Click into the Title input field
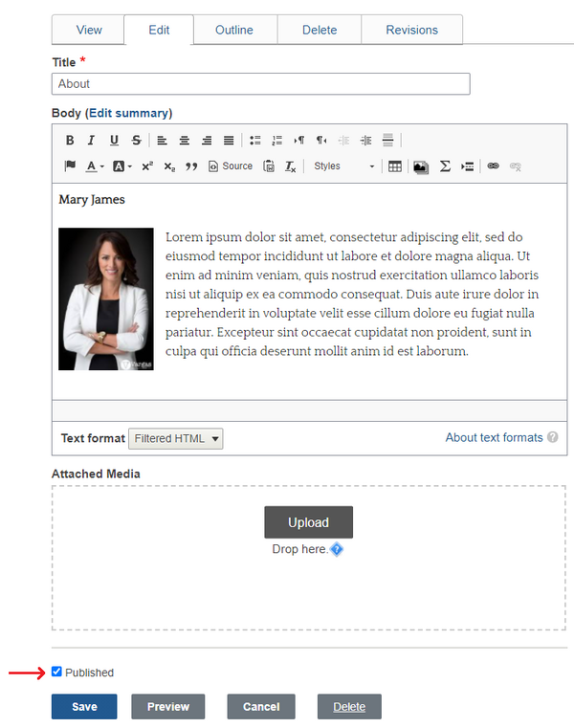The image size is (574, 728). pos(260,84)
